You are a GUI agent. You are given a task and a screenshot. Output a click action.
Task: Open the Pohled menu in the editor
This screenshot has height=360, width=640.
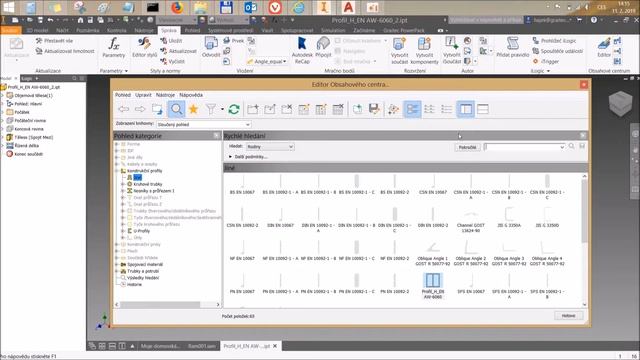[x=123, y=95]
